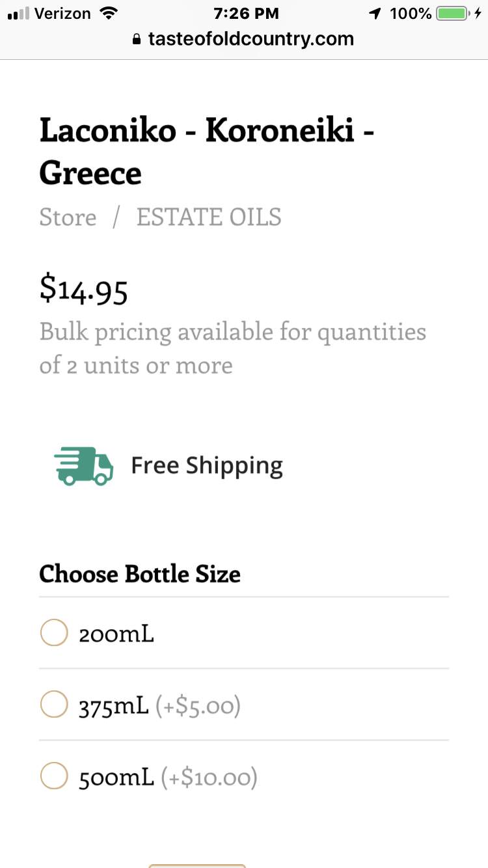Open the Store breadcrumb link
The height and width of the screenshot is (868, 488).
coord(68,217)
